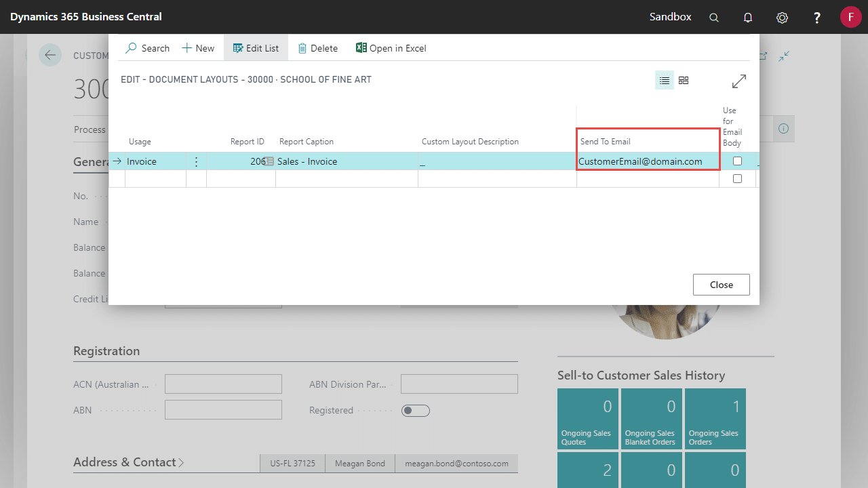
Task: Switch to list view layout
Action: 665,81
